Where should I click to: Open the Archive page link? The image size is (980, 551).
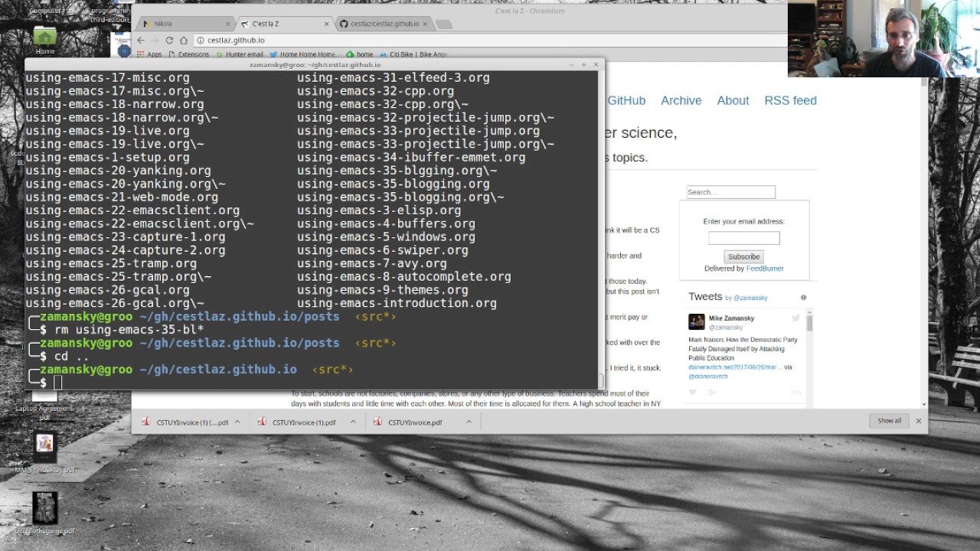coord(681,100)
